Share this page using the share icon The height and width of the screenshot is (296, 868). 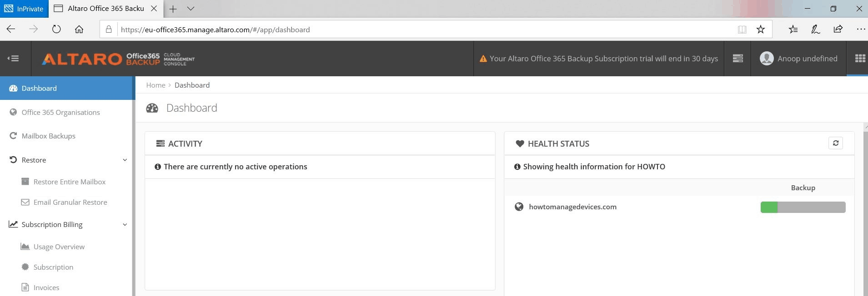pos(838,29)
